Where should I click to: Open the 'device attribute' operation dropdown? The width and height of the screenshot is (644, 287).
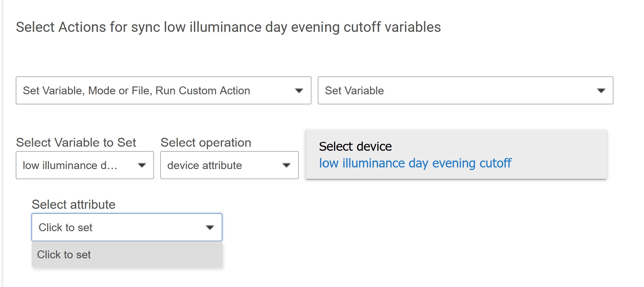point(229,165)
